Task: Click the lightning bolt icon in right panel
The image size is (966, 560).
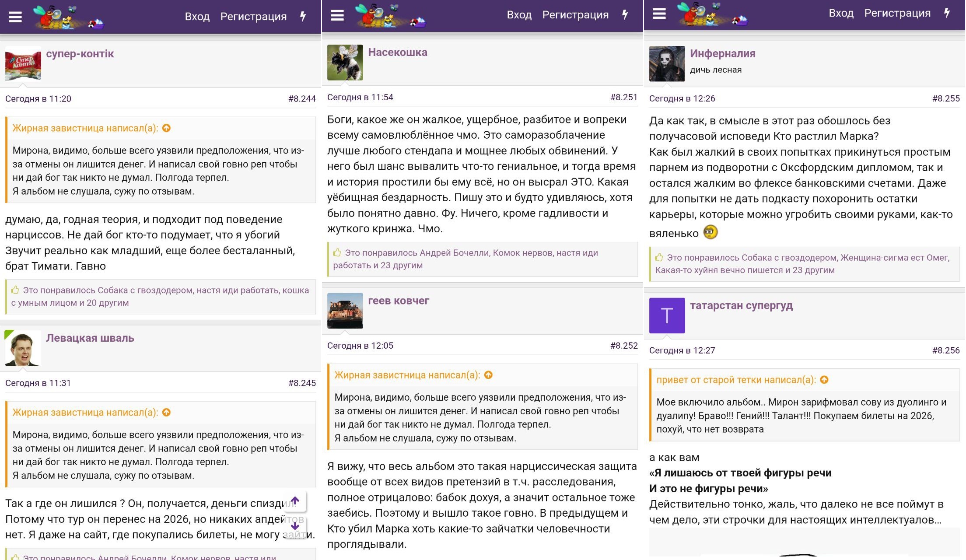Action: (x=947, y=13)
